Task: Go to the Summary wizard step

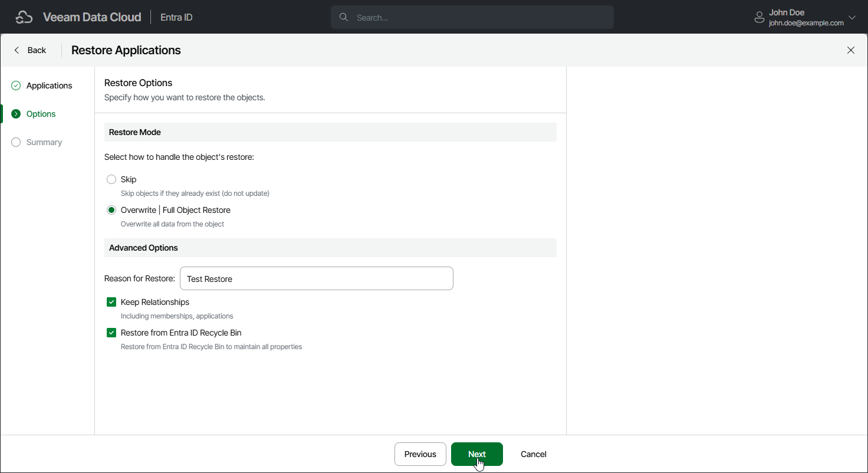Action: [44, 142]
